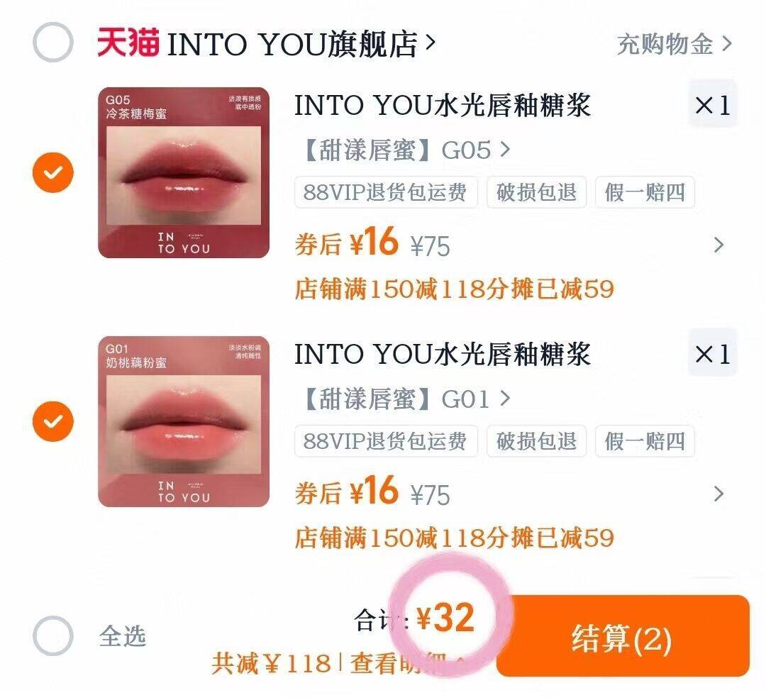Open G05 price details chevron
This screenshot has height=700, width=766.
718,245
